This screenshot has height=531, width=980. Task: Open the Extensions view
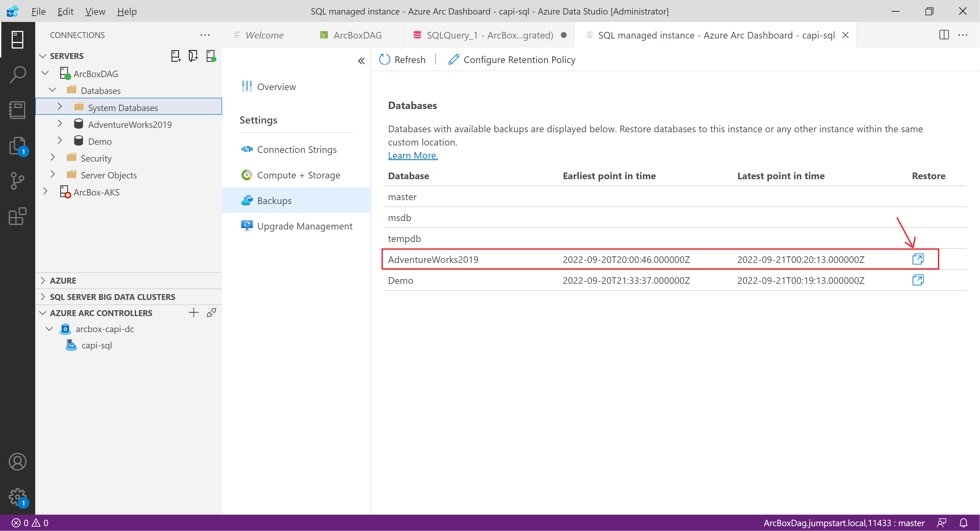click(18, 216)
